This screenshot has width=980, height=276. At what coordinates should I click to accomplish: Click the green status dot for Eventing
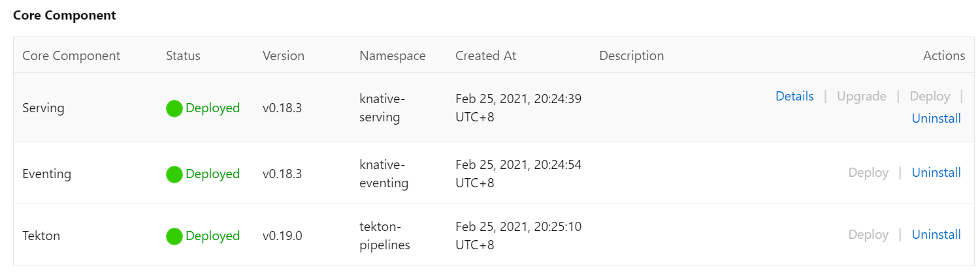[174, 174]
